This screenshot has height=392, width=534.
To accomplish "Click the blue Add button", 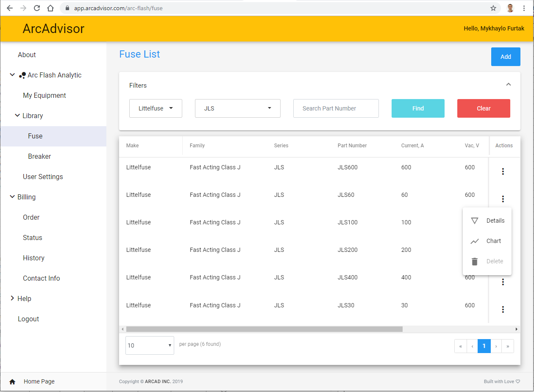I will click(506, 57).
